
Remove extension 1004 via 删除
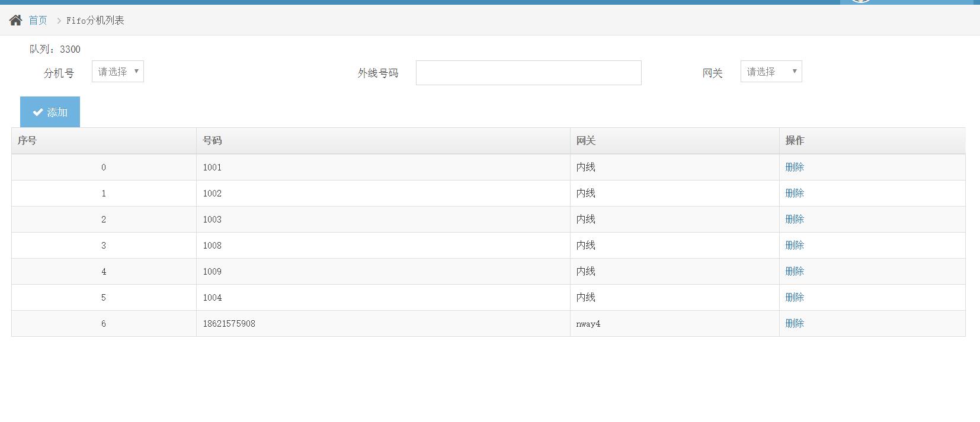click(x=794, y=297)
